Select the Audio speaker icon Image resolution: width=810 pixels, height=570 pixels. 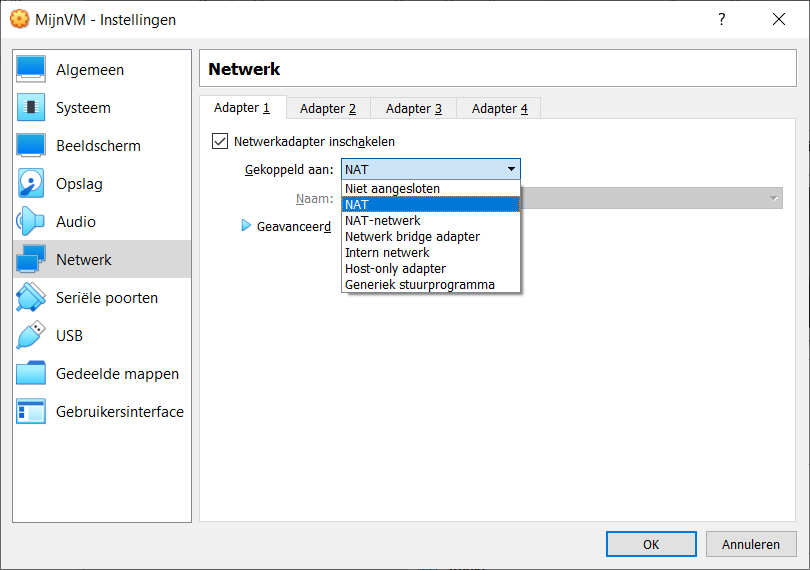tap(31, 222)
